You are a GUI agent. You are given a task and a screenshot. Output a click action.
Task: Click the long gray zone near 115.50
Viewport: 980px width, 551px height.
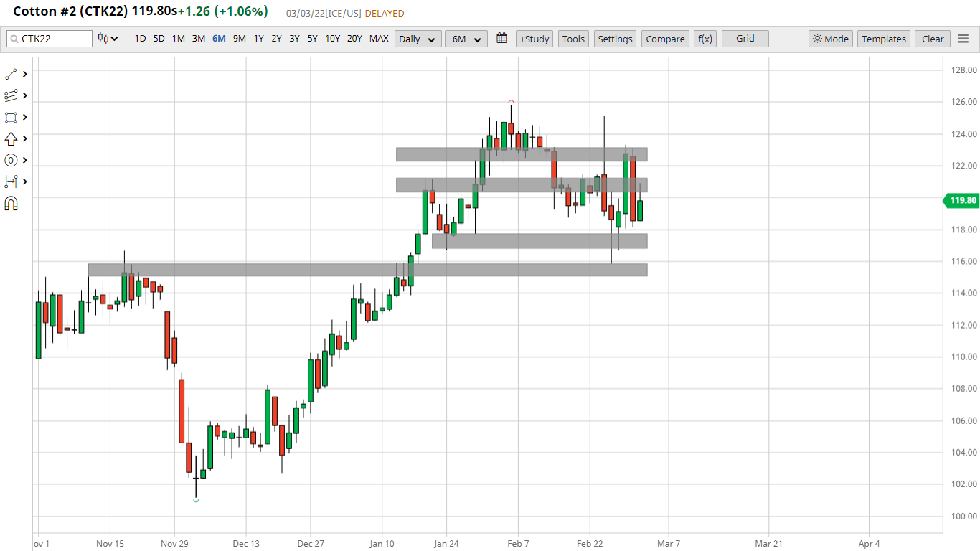pyautogui.click(x=368, y=270)
